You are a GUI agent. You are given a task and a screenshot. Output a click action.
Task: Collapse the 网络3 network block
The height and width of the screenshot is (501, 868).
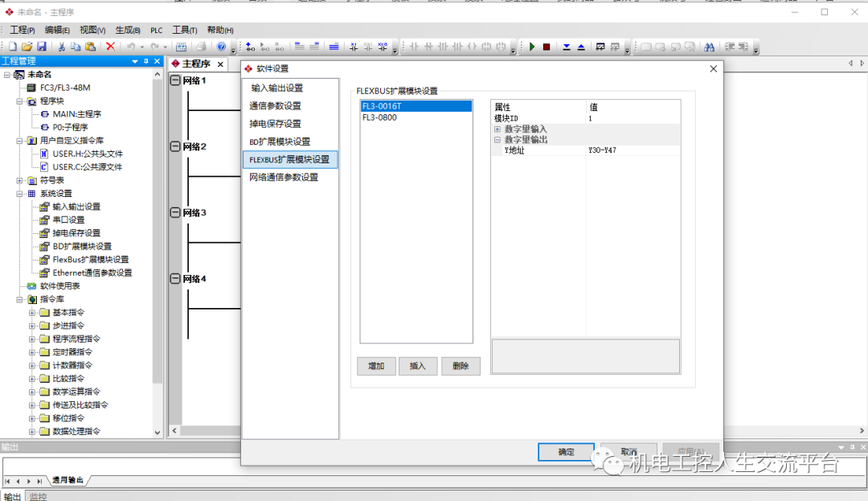coord(175,212)
